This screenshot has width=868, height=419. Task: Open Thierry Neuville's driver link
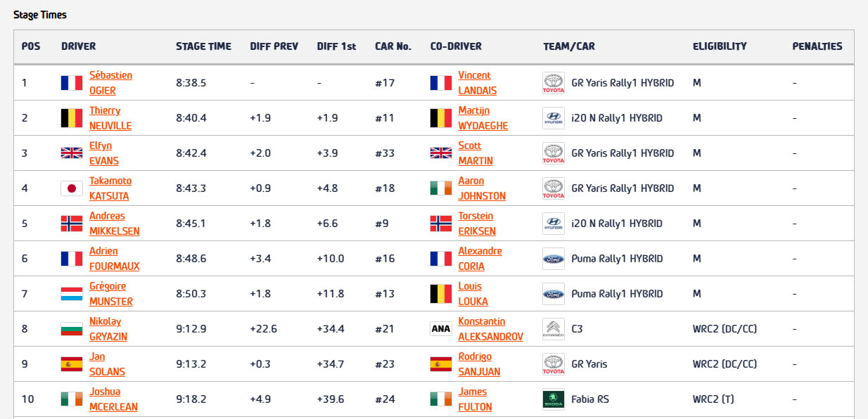pos(110,118)
